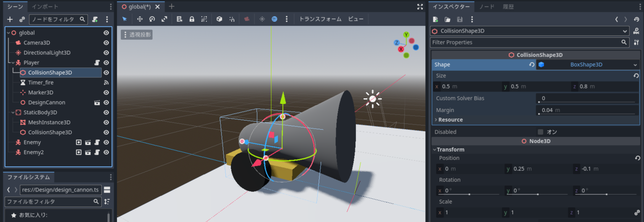Viewport: 644px width, 222px height.
Task: Open the Inspector object history clock icon
Action: pyautogui.click(x=636, y=19)
